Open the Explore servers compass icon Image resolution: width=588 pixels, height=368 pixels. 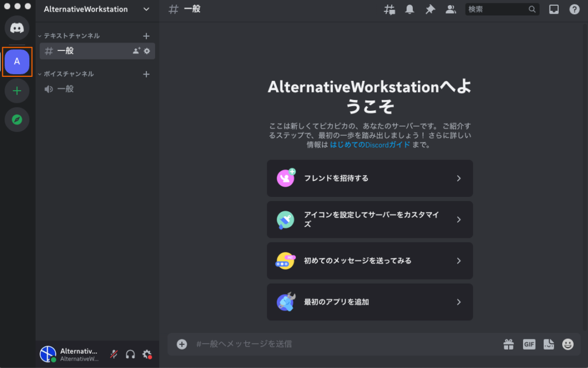(17, 120)
